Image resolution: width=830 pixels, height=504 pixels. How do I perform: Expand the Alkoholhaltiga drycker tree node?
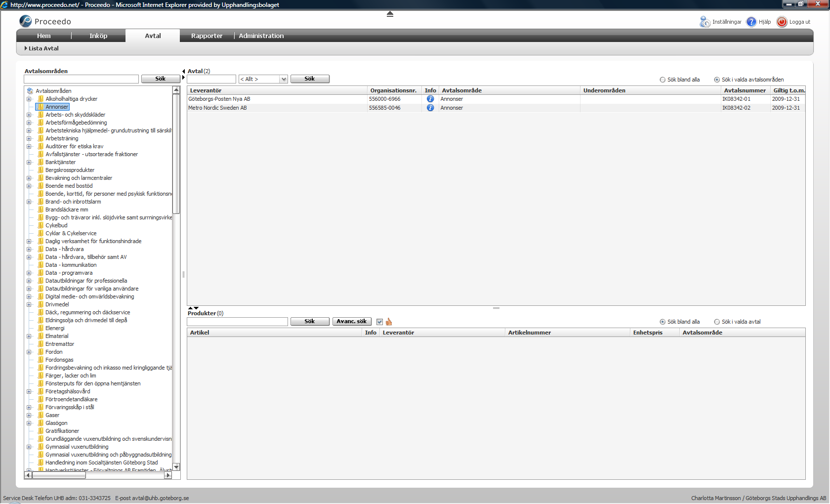pyautogui.click(x=29, y=99)
